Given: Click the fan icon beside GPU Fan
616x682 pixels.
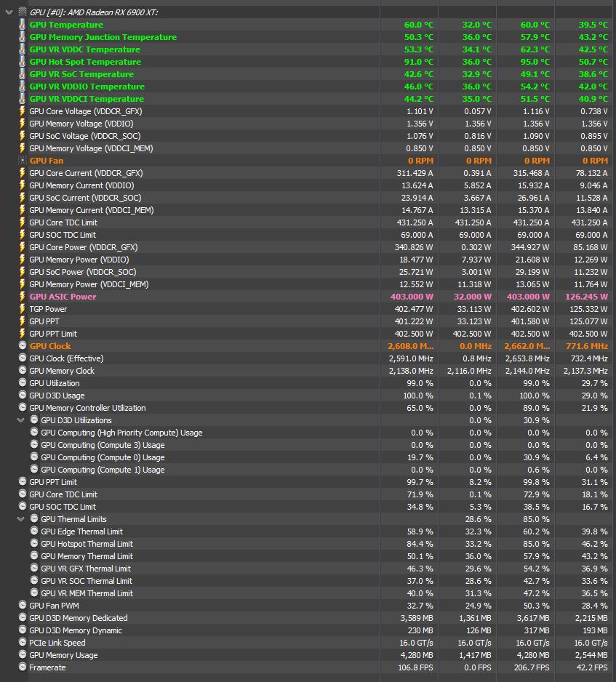Looking at the screenshot, I should coord(23,161).
